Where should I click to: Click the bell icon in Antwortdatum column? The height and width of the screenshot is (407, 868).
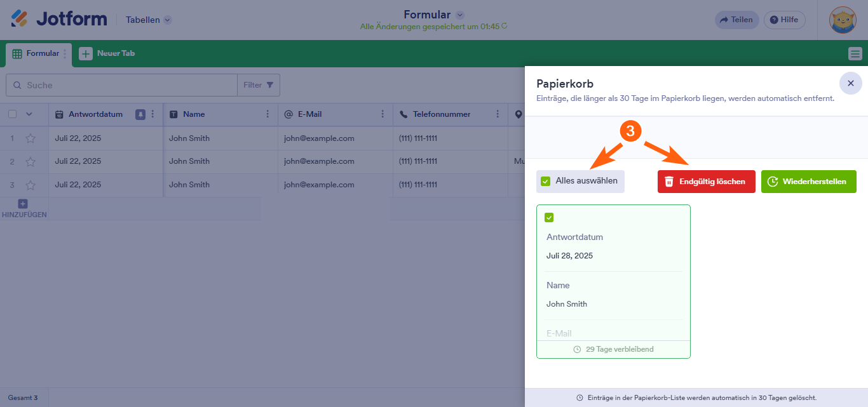tap(140, 114)
